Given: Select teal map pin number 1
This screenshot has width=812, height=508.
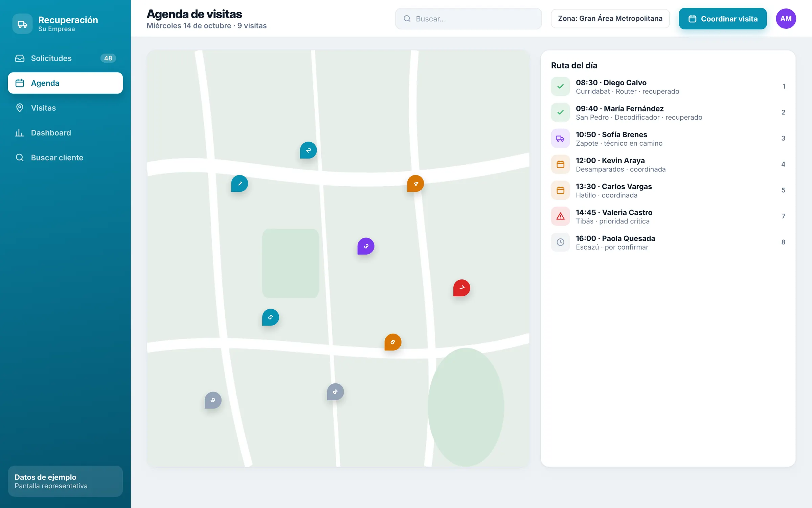Looking at the screenshot, I should point(240,184).
